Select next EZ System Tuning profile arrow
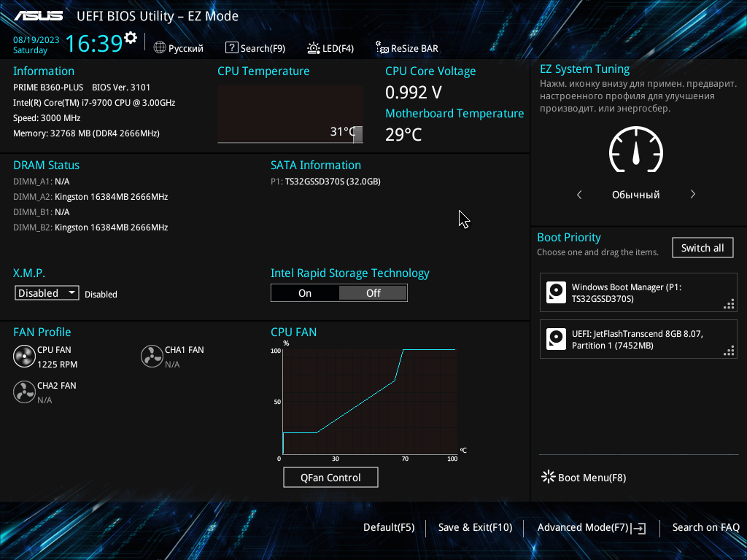747x560 pixels. coord(693,194)
